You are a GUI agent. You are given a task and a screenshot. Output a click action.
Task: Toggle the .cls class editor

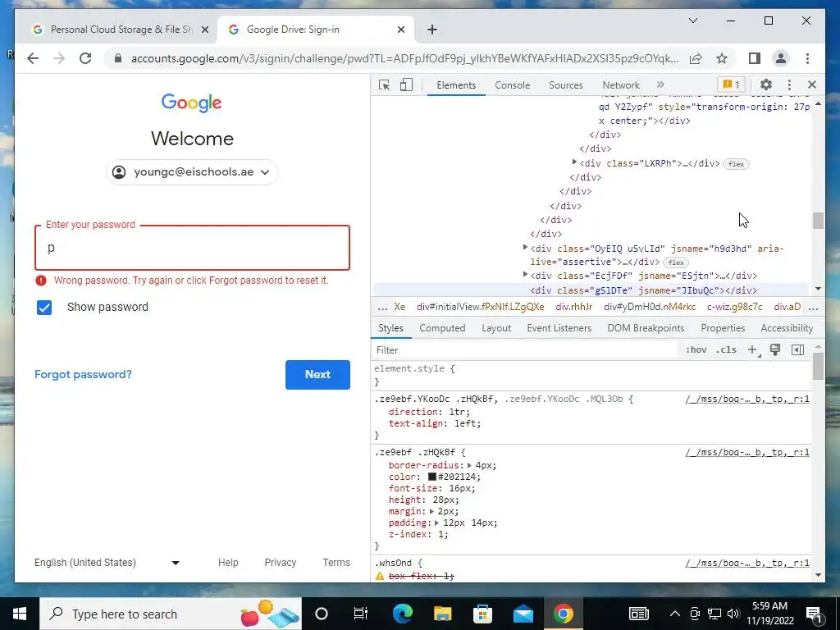(727, 349)
